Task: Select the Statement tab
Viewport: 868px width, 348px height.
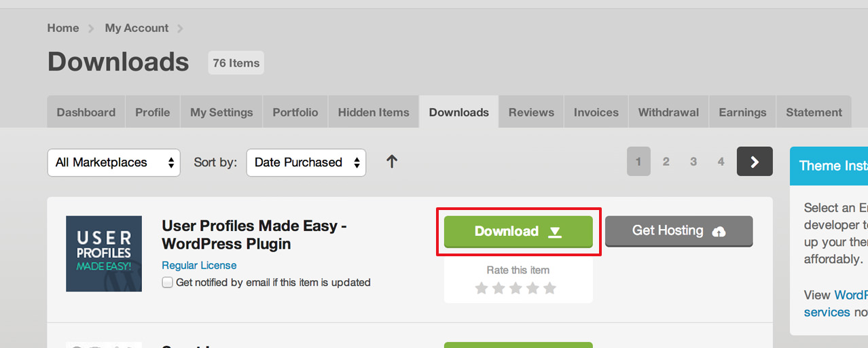Action: [814, 112]
